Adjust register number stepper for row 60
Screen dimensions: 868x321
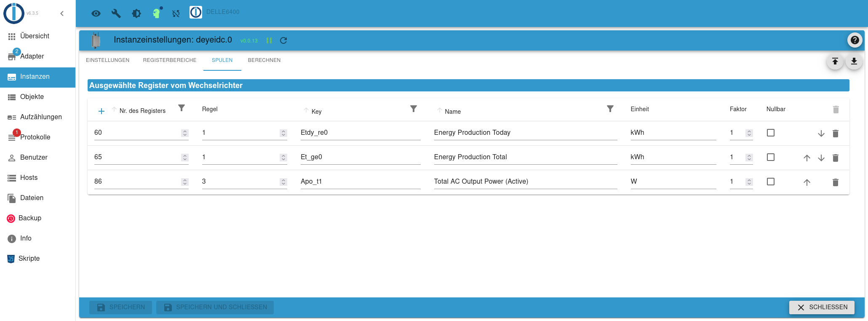point(185,133)
